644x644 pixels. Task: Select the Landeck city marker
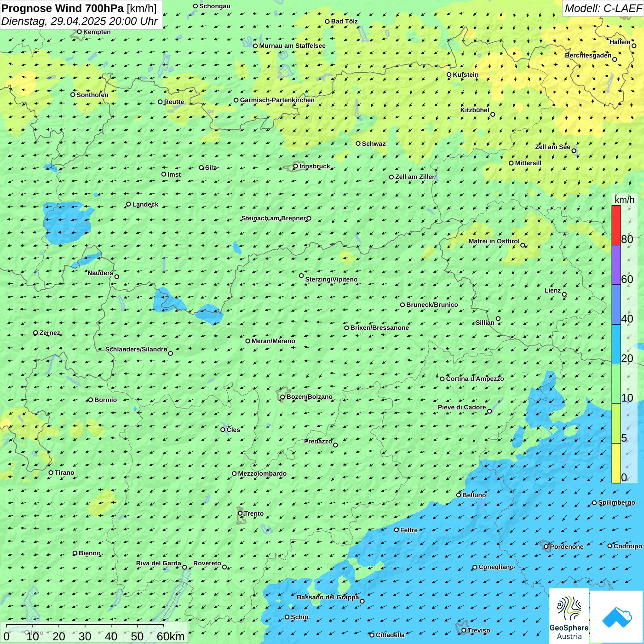(128, 204)
